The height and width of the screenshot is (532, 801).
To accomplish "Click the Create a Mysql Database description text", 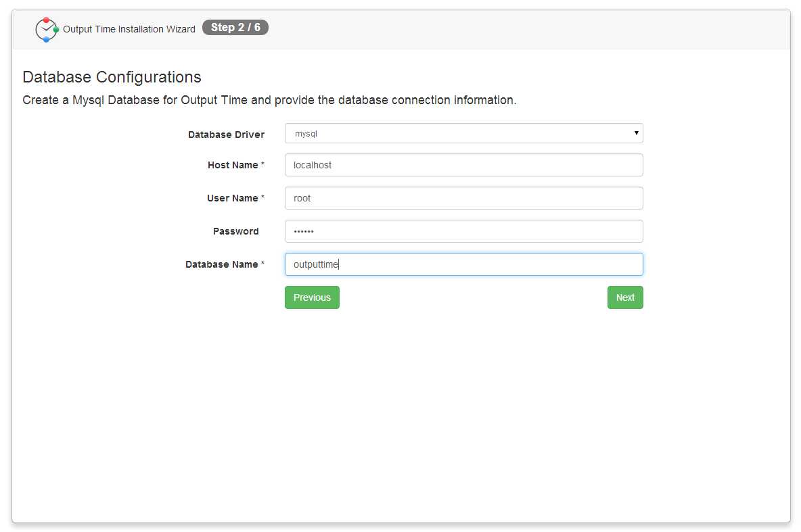I will (269, 100).
